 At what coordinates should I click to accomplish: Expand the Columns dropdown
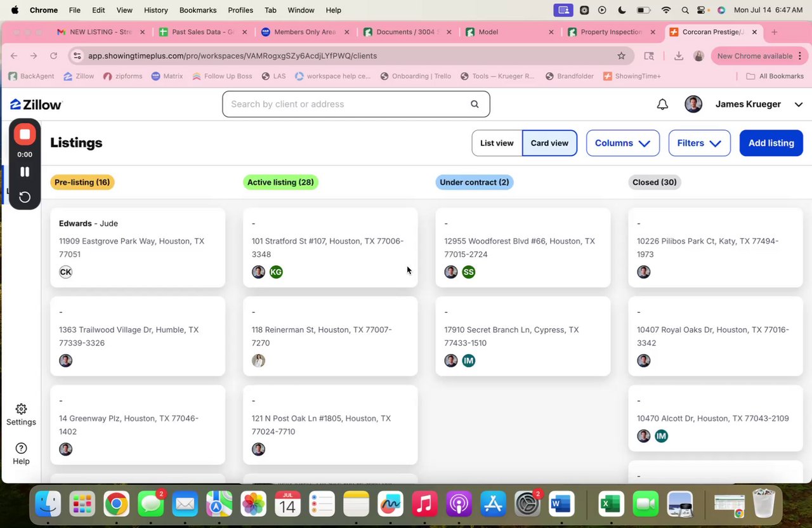click(x=622, y=143)
